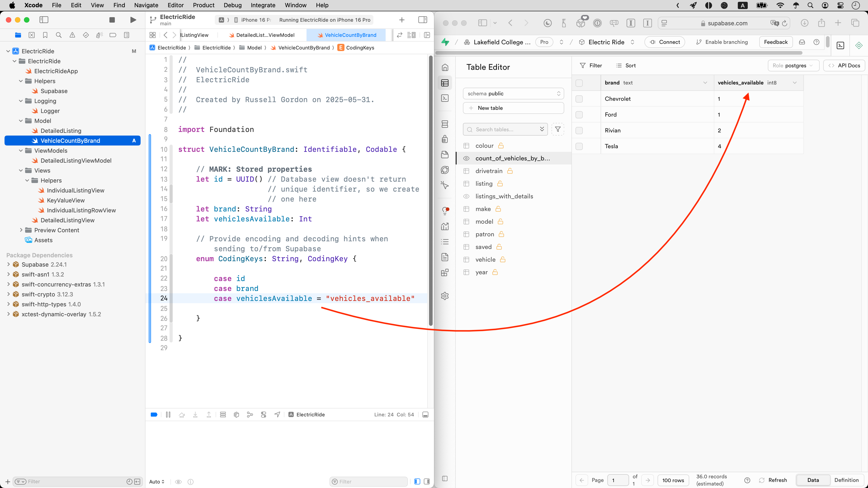Open the schema public dropdown
This screenshot has width=868, height=488.
tap(513, 94)
